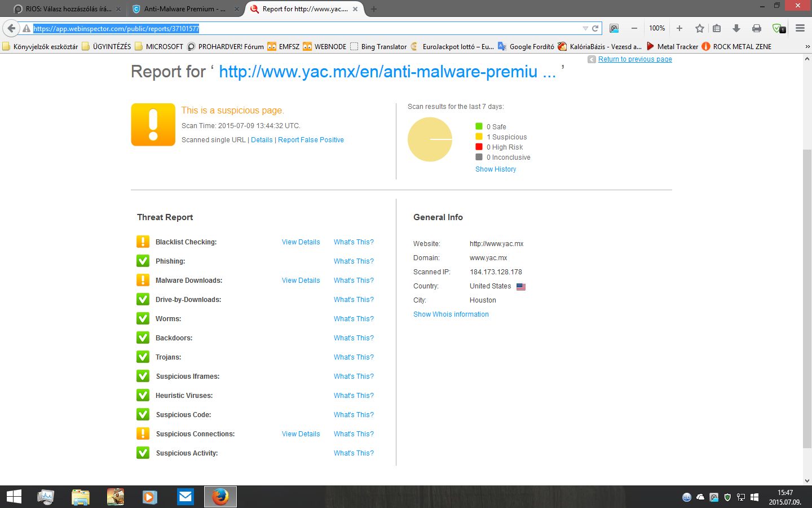Click the Firefox taskbar icon
Image resolution: width=812 pixels, height=508 pixels.
click(x=220, y=497)
